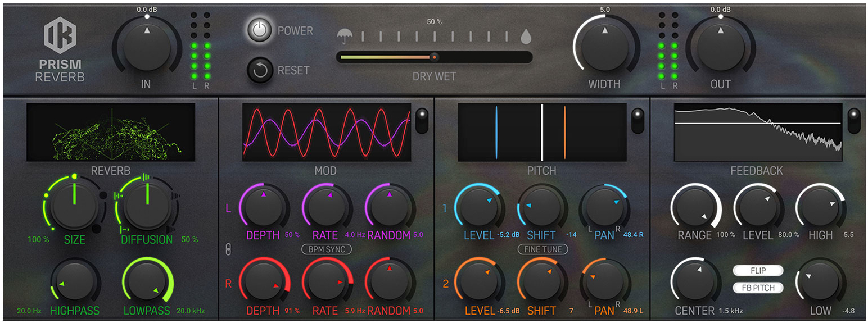Click the Reset circular arrow button

pos(259,70)
